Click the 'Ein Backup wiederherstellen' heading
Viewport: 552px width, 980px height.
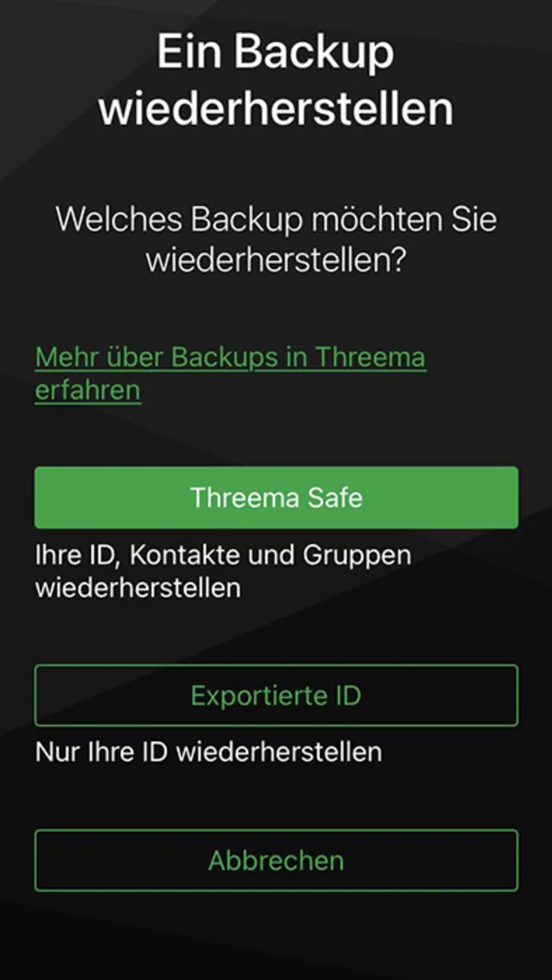[276, 79]
